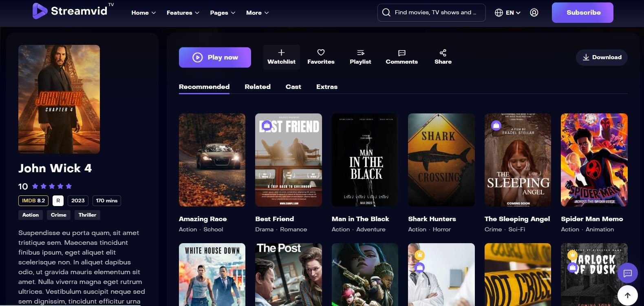Image resolution: width=644 pixels, height=306 pixels.
Task: Open the Best Friend poster
Action: click(x=289, y=160)
